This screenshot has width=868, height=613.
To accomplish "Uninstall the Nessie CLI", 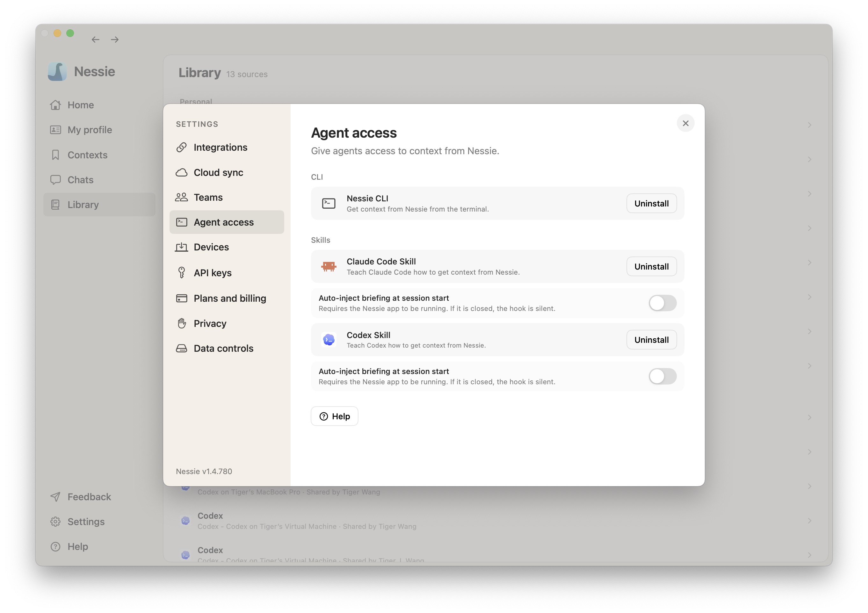I will [x=651, y=203].
